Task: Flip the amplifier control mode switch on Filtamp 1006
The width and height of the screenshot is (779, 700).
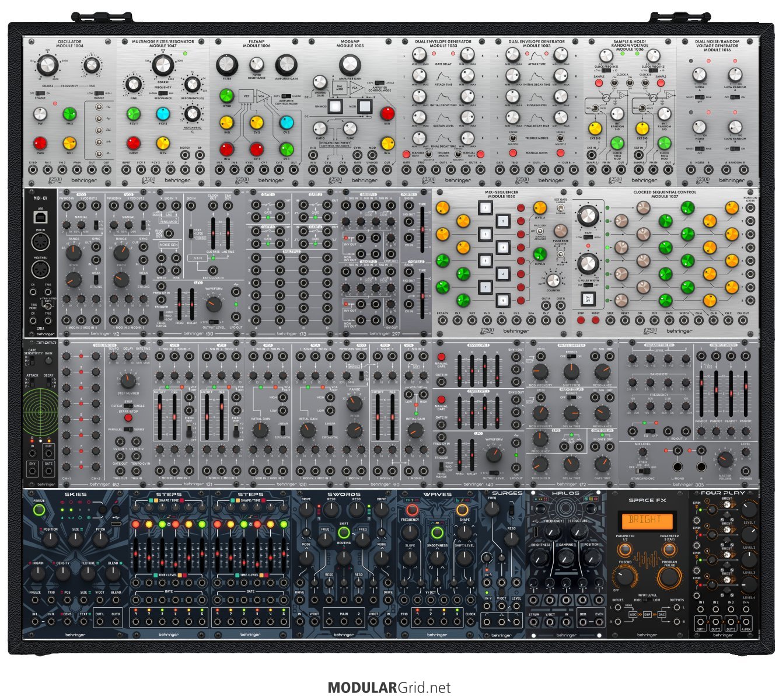Action: (286, 96)
